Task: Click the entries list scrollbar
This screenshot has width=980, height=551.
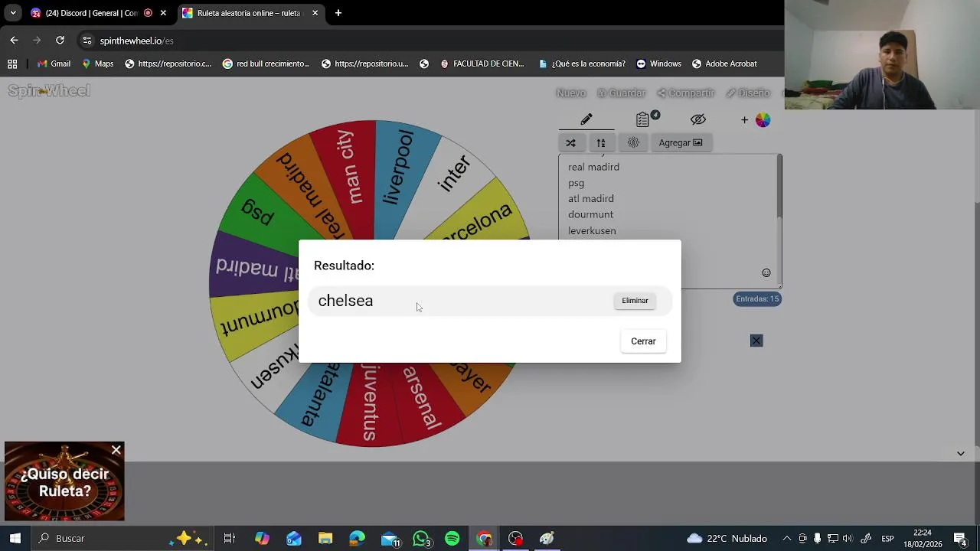Action: [779, 187]
